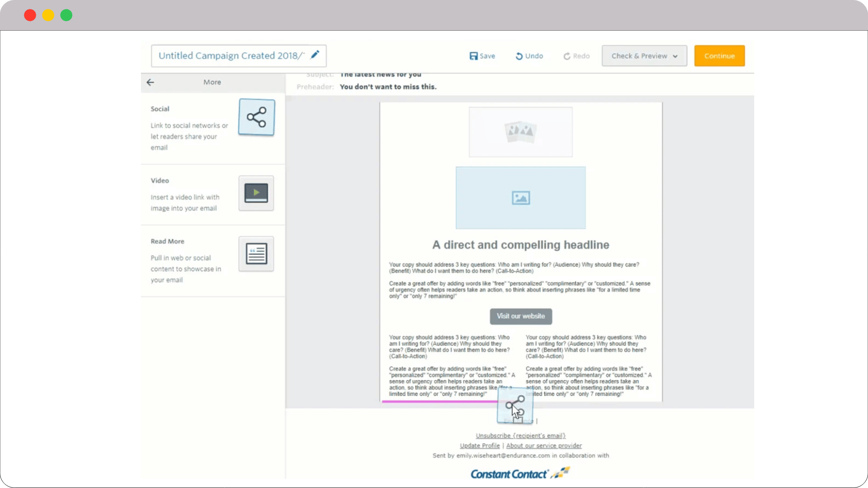Screen dimensions: 868x488
Task: Select the direct and compelling headline text
Action: click(x=520, y=244)
